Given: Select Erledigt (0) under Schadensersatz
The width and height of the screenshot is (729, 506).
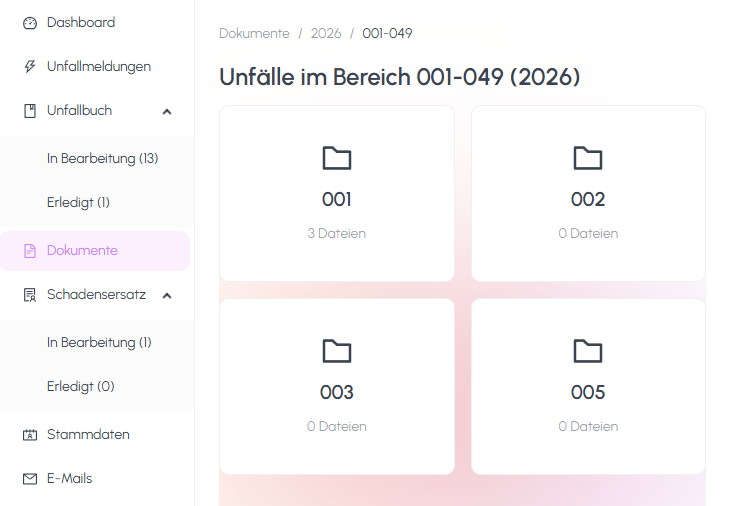Looking at the screenshot, I should pyautogui.click(x=80, y=386).
